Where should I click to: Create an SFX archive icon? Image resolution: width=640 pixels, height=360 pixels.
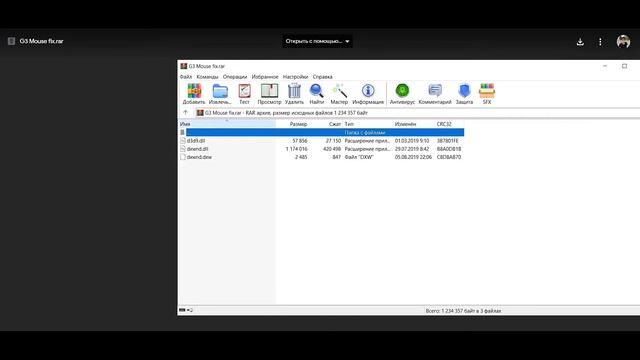487,91
